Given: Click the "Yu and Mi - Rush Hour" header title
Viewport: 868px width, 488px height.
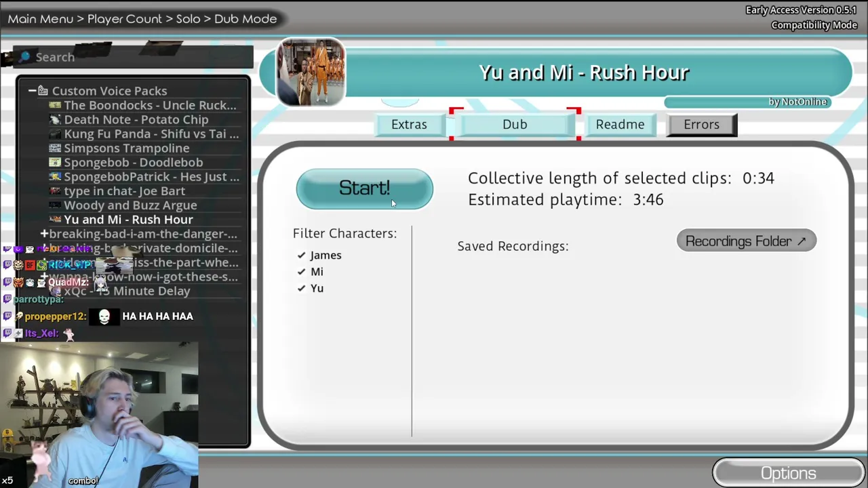Looking at the screenshot, I should pyautogui.click(x=584, y=73).
